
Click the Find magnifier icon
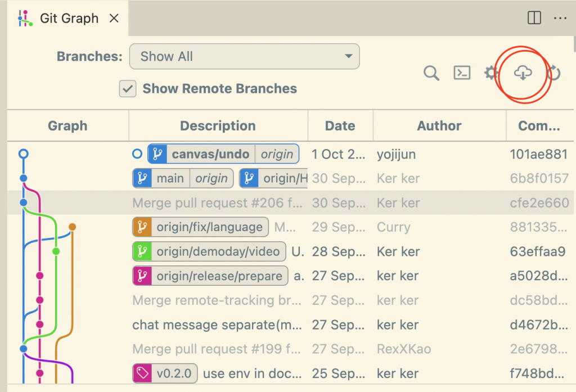point(431,73)
